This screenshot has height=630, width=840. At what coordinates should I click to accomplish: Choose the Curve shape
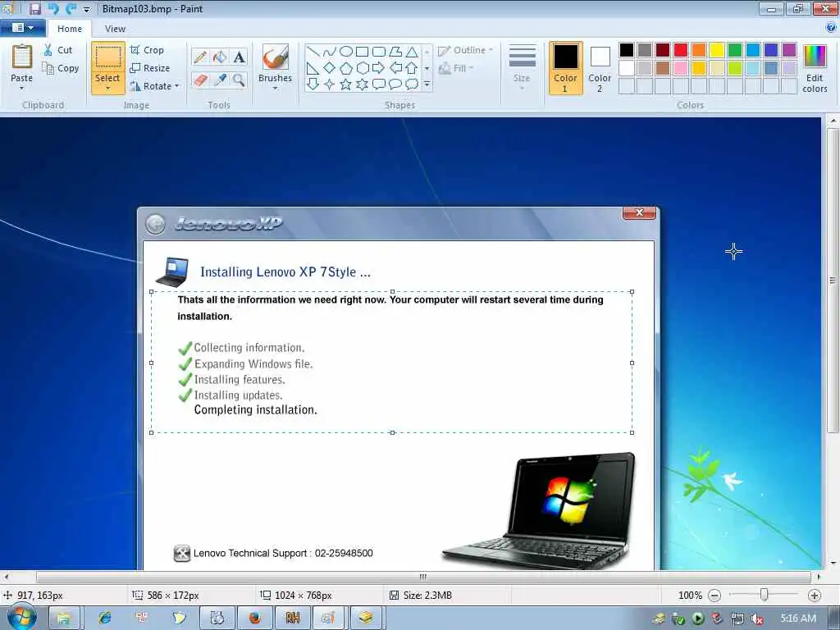click(x=330, y=52)
